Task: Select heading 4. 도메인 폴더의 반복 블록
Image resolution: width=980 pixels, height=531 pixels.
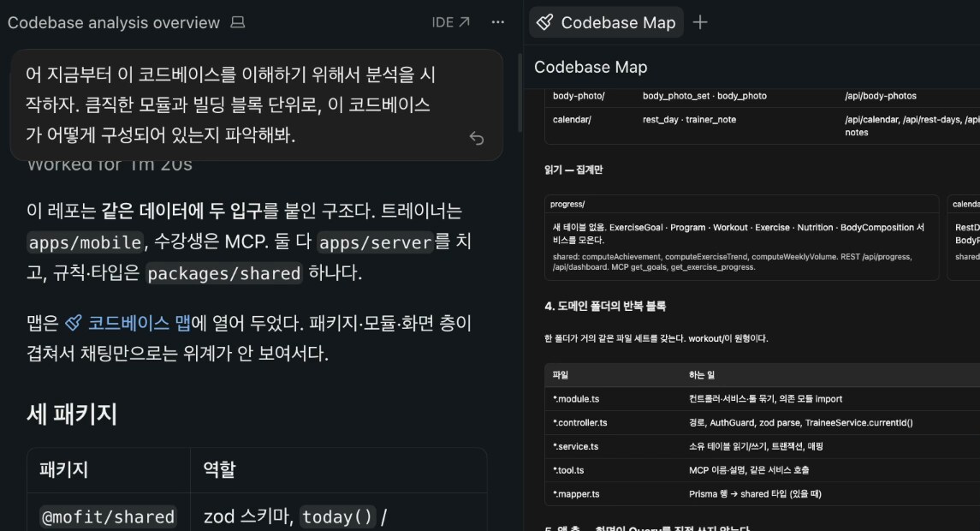Action: click(605, 306)
